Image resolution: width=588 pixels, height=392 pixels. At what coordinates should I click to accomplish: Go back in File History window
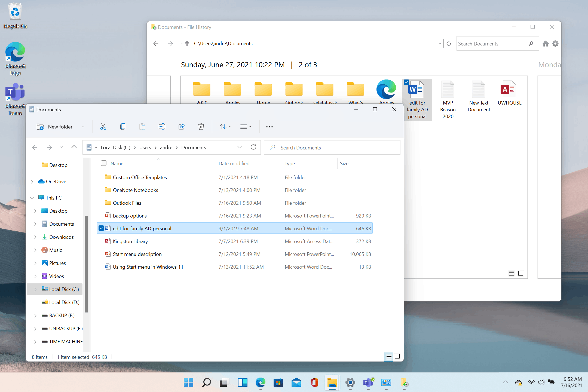(x=156, y=44)
